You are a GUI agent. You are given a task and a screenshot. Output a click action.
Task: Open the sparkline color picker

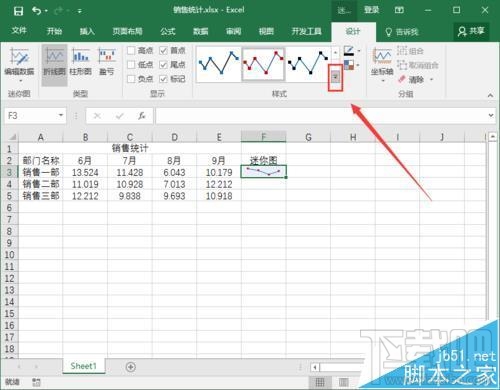click(x=352, y=51)
